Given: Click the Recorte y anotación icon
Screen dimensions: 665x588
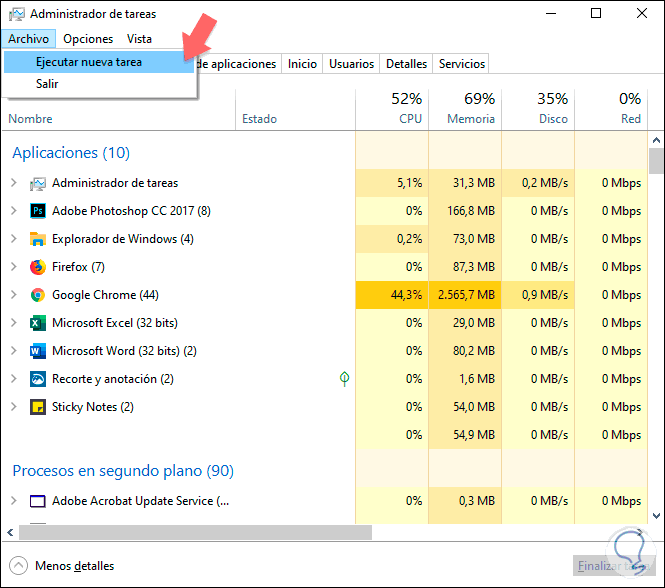Looking at the screenshot, I should [x=38, y=379].
